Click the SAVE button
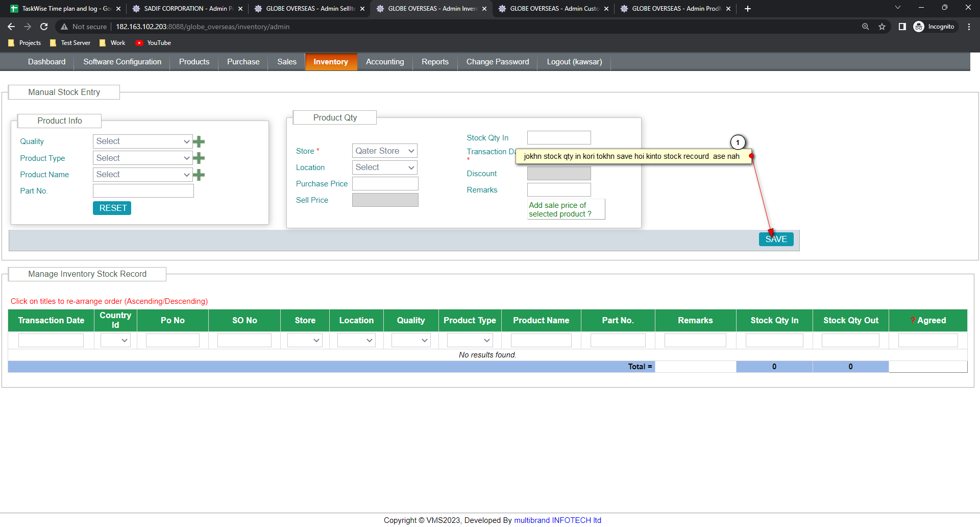This screenshot has height=527, width=980. 776,239
